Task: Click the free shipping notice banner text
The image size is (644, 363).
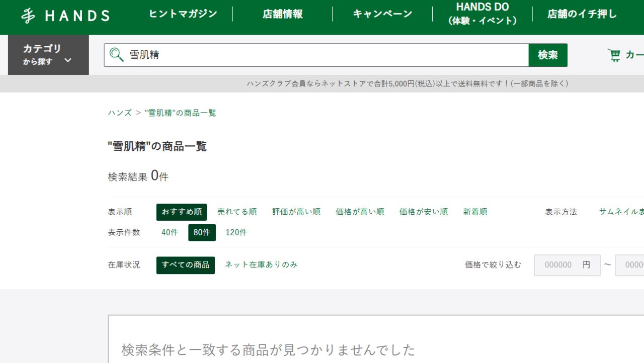Action: pos(407,84)
